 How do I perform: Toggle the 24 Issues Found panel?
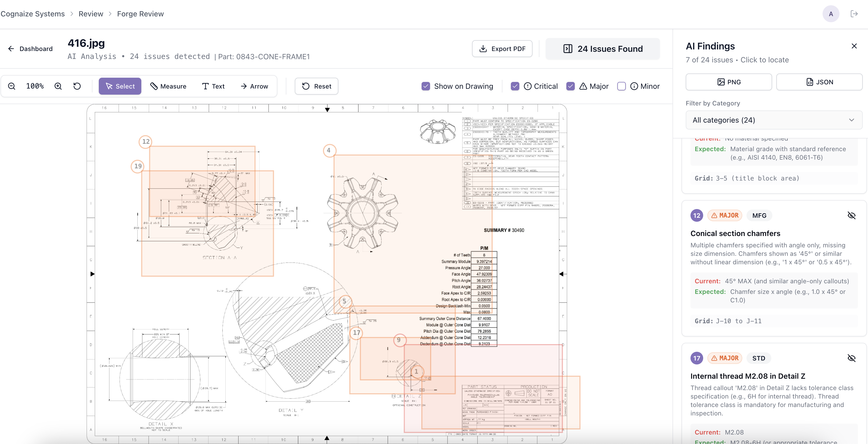(603, 49)
